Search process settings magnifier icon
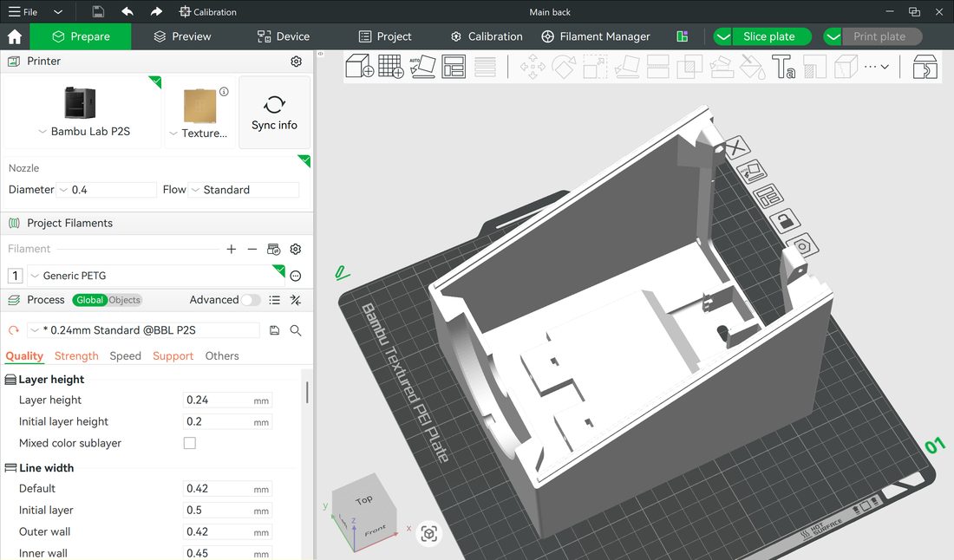Screen dimensions: 954x560 pos(296,330)
